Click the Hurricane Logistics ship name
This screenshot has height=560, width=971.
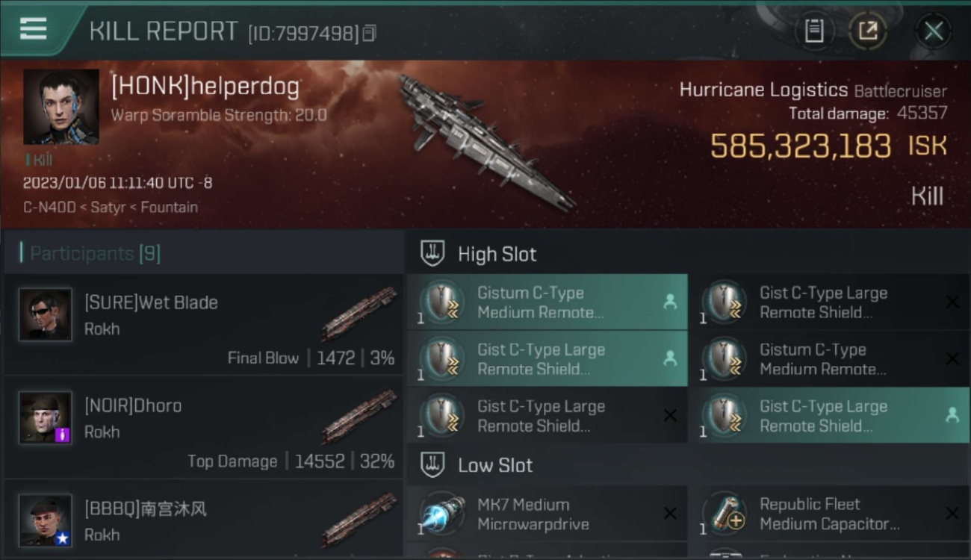763,90
